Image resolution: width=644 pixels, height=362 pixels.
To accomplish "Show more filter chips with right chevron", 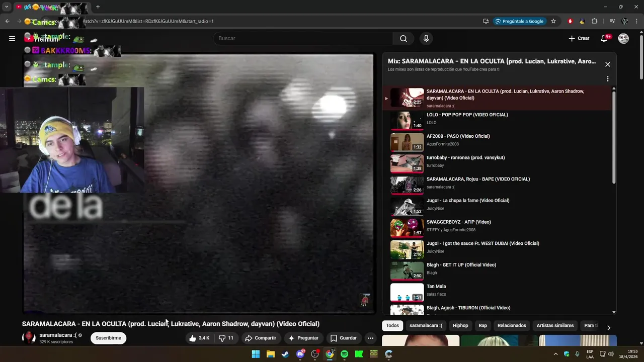I will 608,327.
